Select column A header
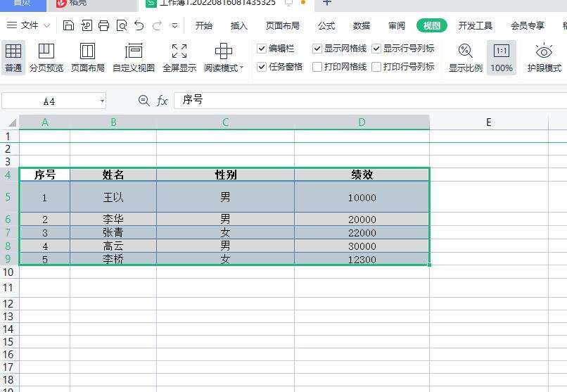 [x=45, y=122]
